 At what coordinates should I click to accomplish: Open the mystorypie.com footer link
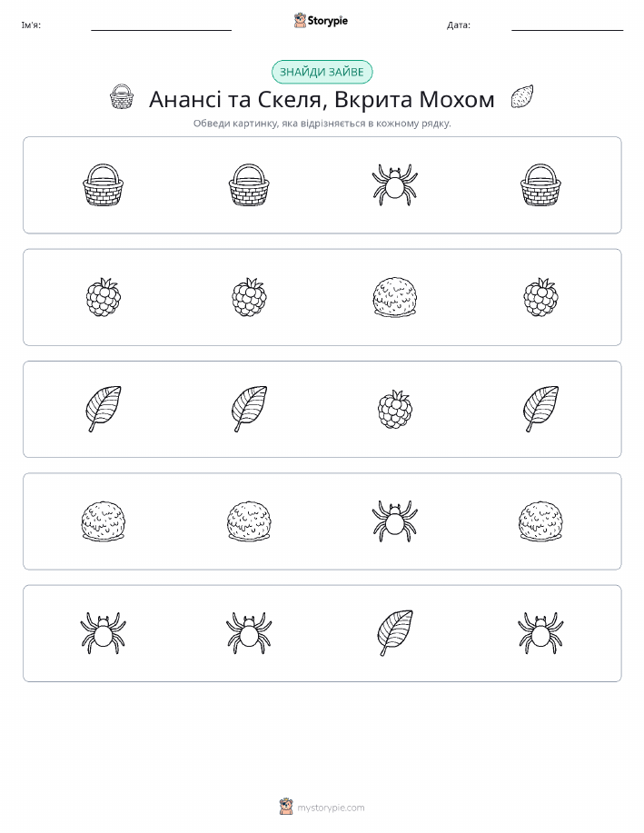pos(331,808)
